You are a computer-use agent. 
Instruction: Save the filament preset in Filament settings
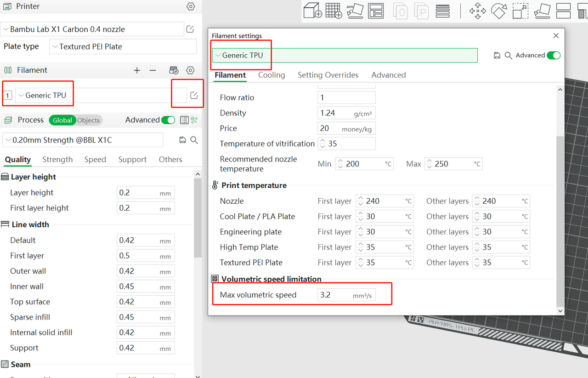point(497,55)
